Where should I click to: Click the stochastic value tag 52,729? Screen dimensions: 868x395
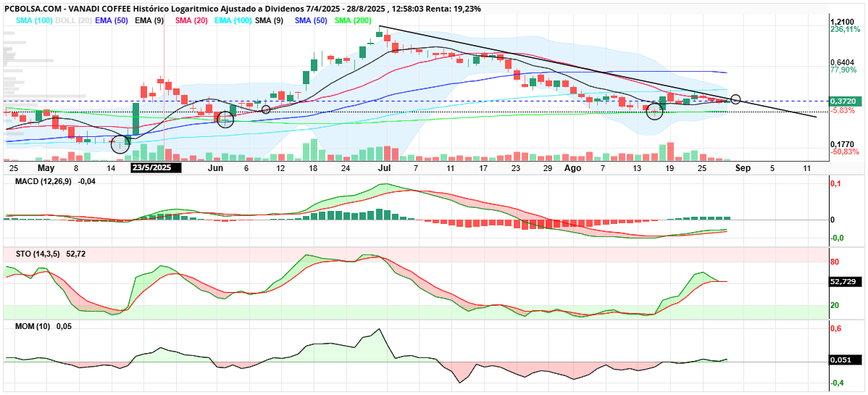845,282
